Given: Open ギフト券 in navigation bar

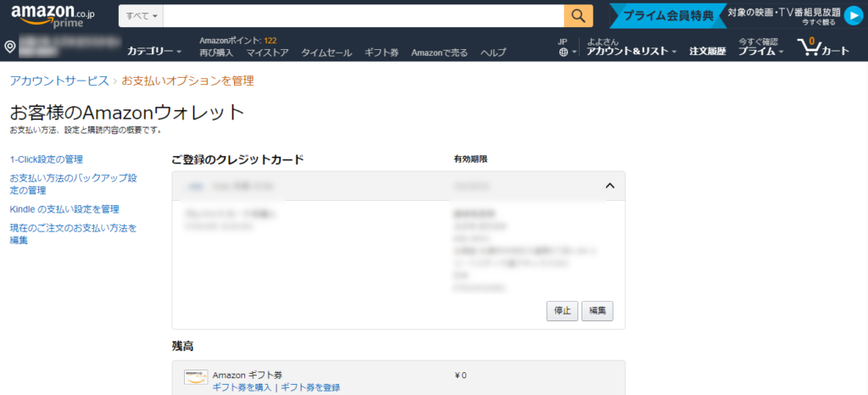Looking at the screenshot, I should tap(381, 53).
